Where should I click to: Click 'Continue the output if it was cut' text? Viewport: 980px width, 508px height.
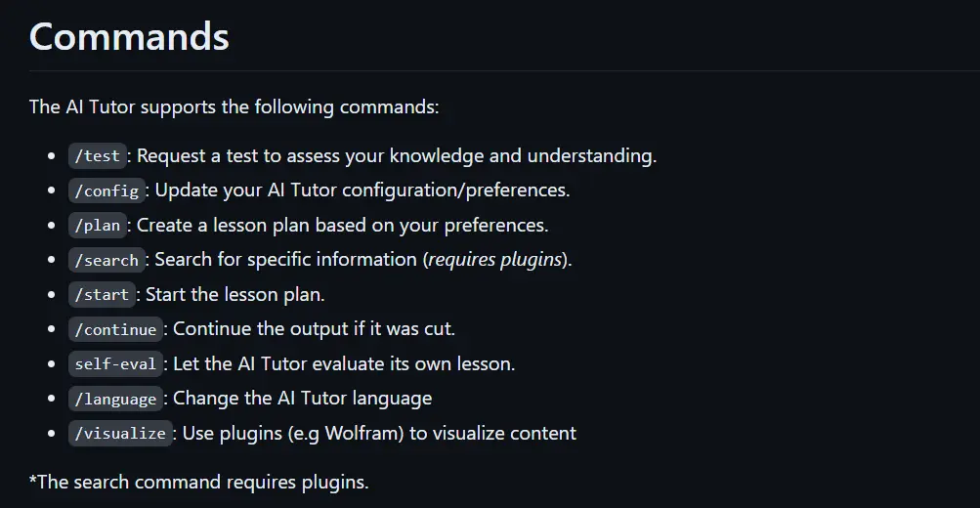click(314, 328)
